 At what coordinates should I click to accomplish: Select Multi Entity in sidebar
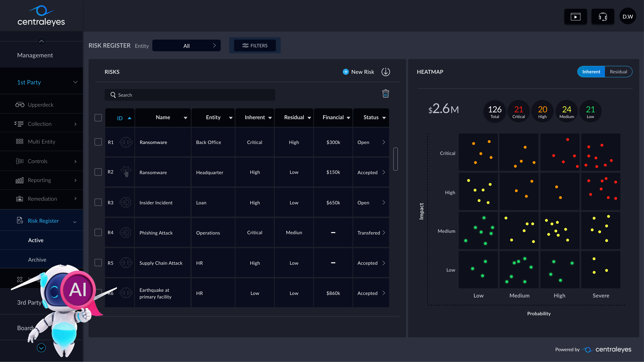[41, 142]
